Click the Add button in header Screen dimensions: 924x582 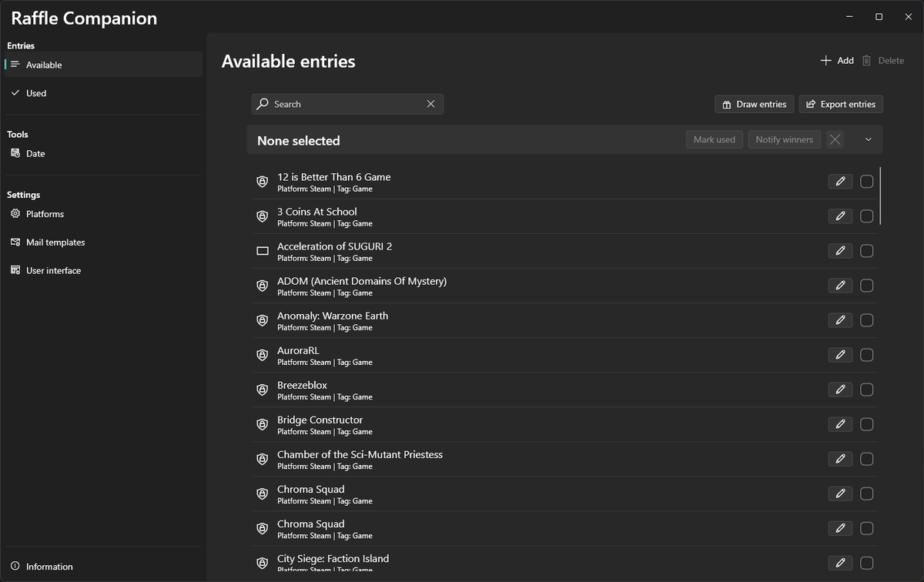(837, 61)
